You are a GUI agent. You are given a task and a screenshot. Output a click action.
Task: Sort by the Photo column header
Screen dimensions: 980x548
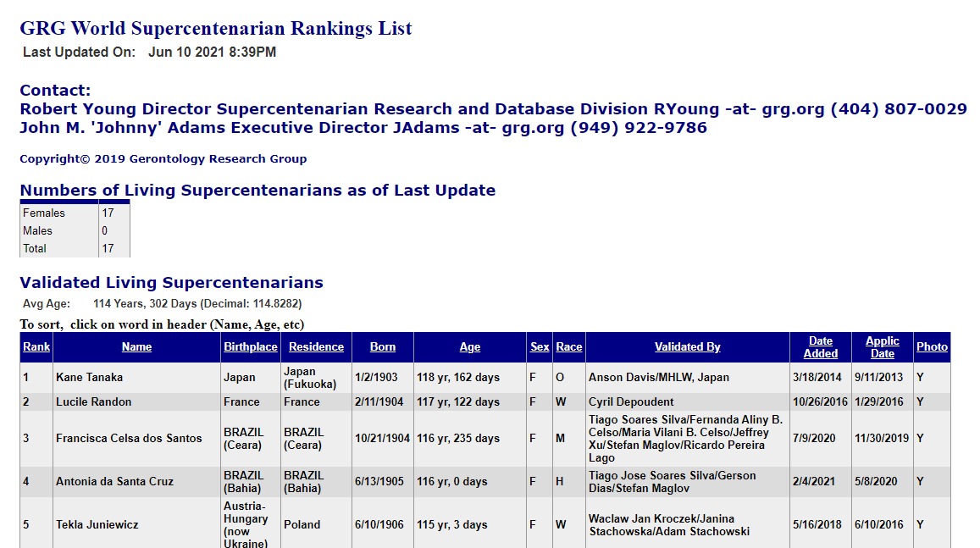click(932, 346)
